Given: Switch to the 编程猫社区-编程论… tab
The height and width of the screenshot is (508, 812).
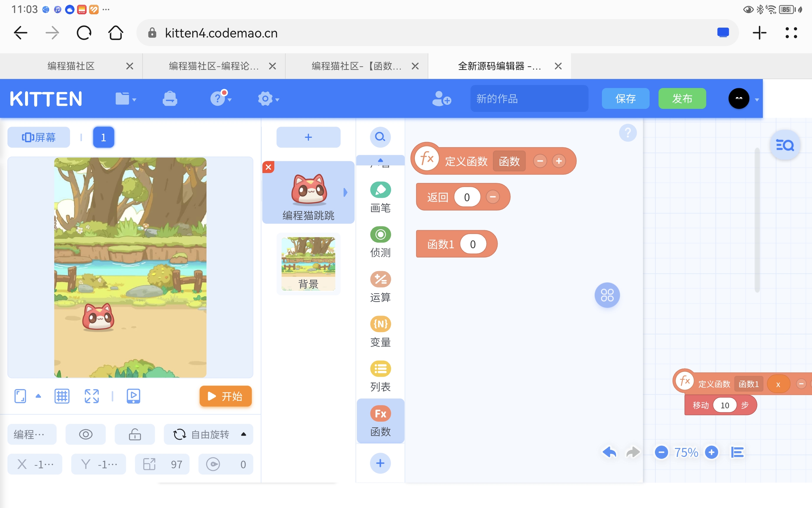Looking at the screenshot, I should tap(214, 66).
